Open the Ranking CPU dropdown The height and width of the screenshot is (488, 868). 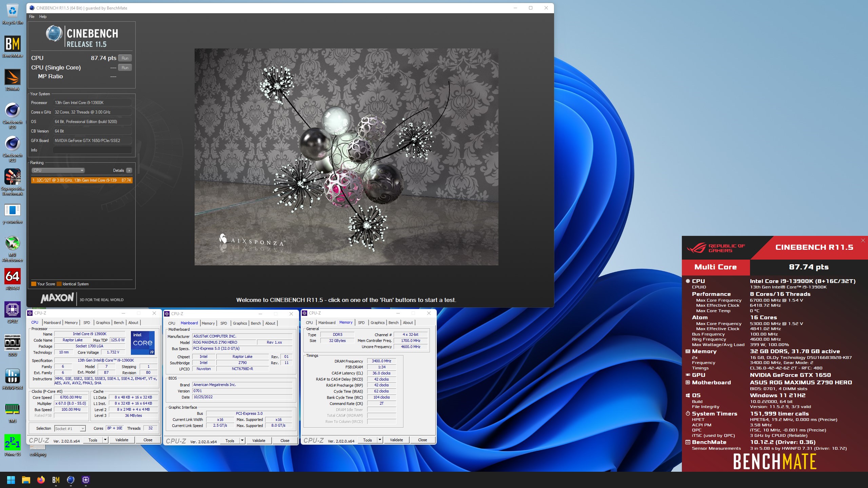pos(58,170)
